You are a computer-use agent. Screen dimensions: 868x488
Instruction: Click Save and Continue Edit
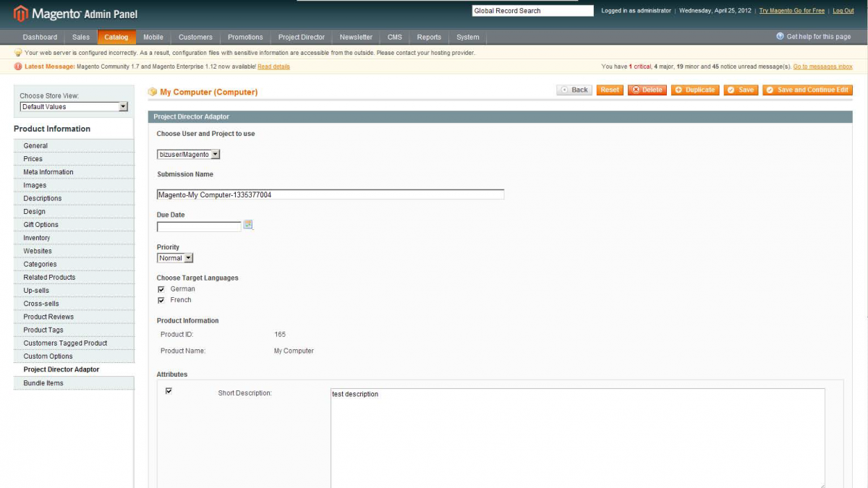click(x=808, y=90)
